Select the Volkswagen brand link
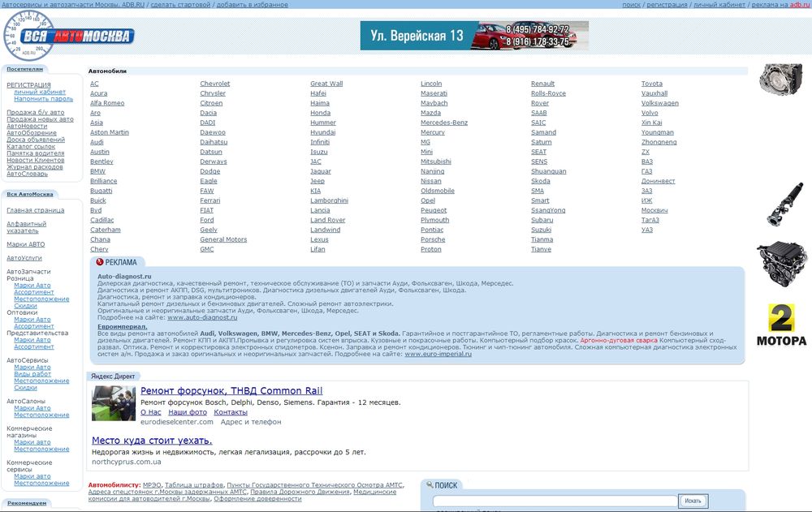 click(x=659, y=103)
